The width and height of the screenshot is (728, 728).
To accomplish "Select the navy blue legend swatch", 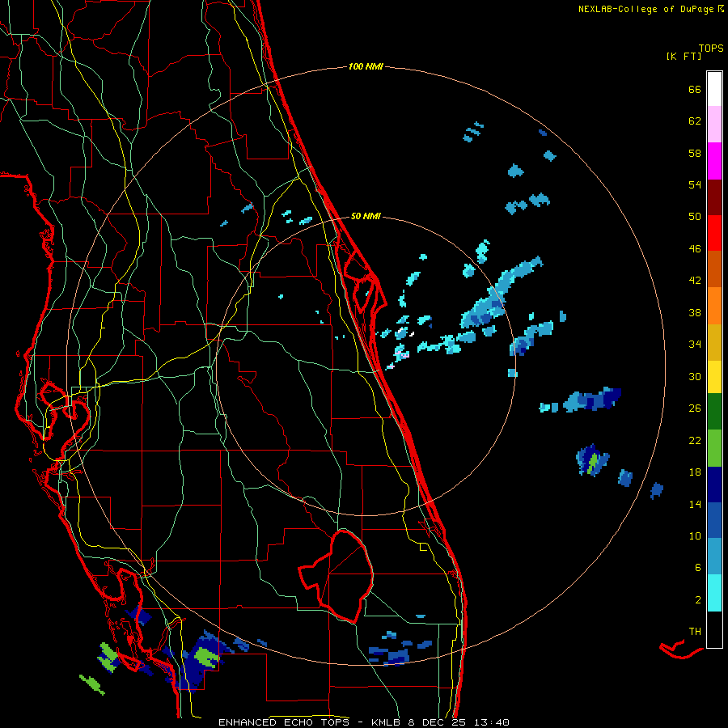I will tap(714, 485).
